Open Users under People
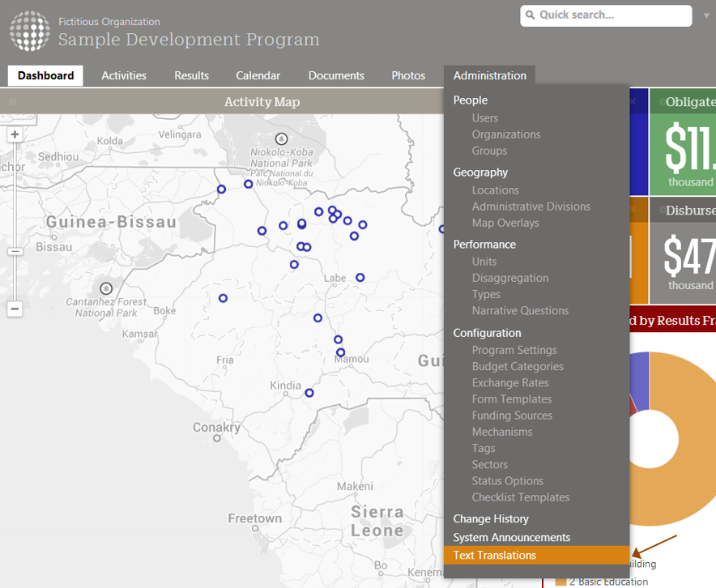Viewport: 716px width, 588px height. [x=485, y=118]
